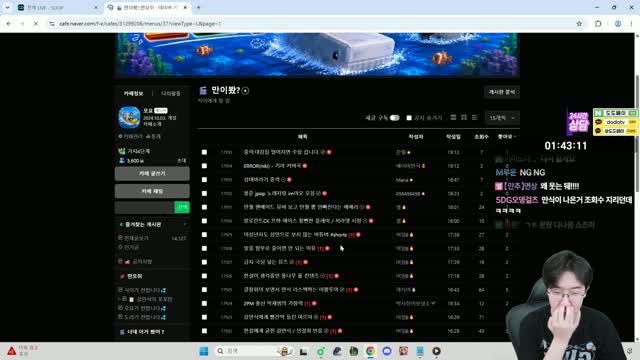
Task: Select the Cafe Info sidebar tab
Action: (133, 93)
